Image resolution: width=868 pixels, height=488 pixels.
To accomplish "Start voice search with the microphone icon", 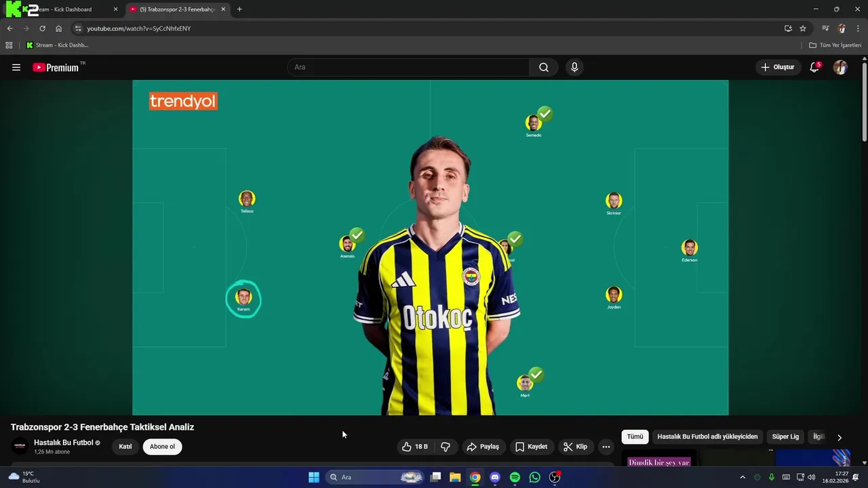I will (574, 67).
